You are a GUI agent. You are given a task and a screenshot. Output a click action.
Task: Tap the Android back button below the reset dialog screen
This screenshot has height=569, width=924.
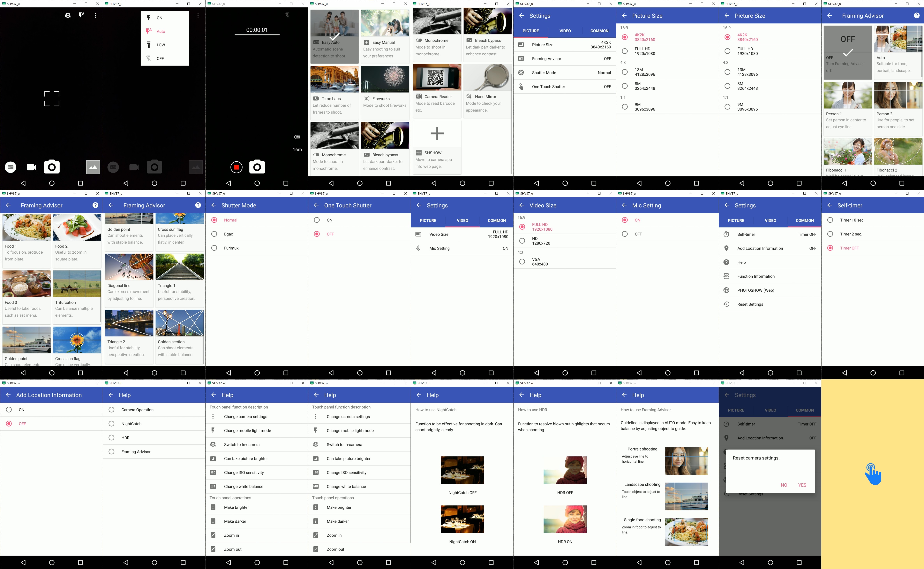(x=742, y=563)
